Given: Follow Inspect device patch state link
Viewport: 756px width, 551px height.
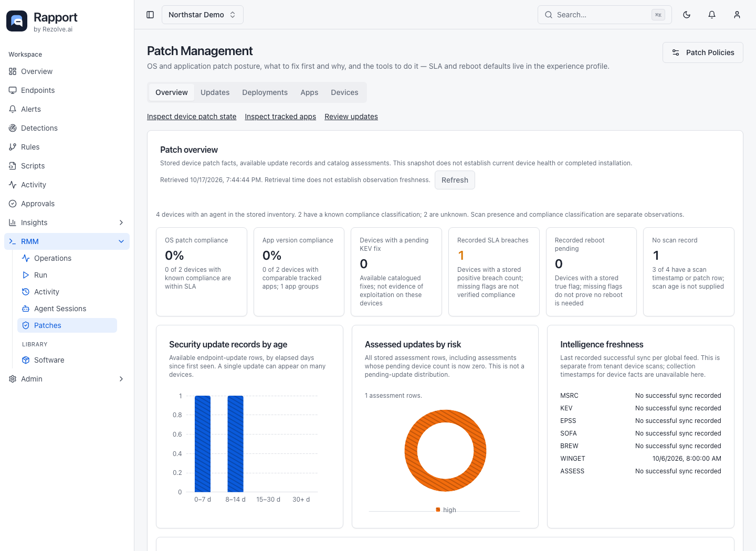Looking at the screenshot, I should (192, 116).
